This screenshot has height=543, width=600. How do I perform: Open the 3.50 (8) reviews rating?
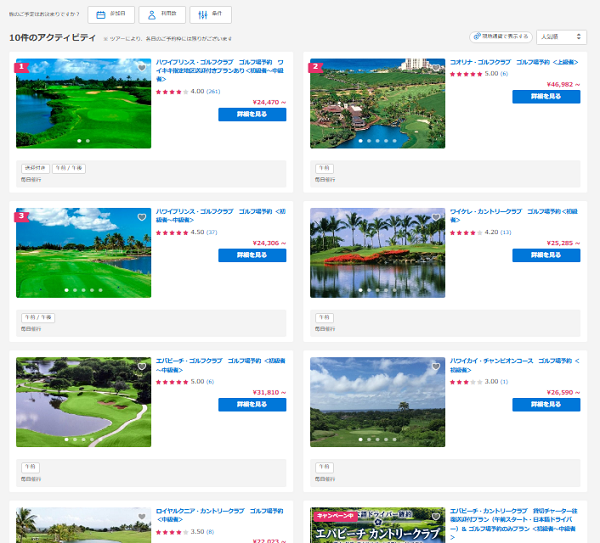point(185,532)
